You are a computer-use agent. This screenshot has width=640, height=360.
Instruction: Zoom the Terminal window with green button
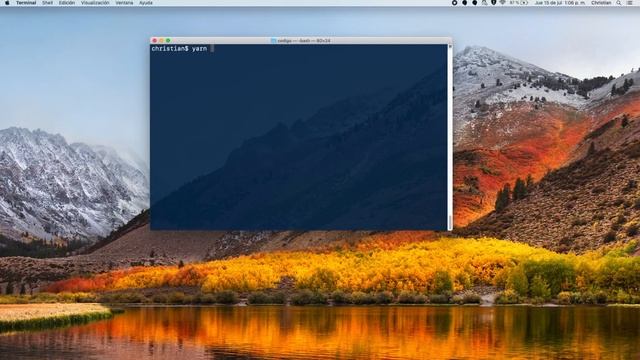168,40
